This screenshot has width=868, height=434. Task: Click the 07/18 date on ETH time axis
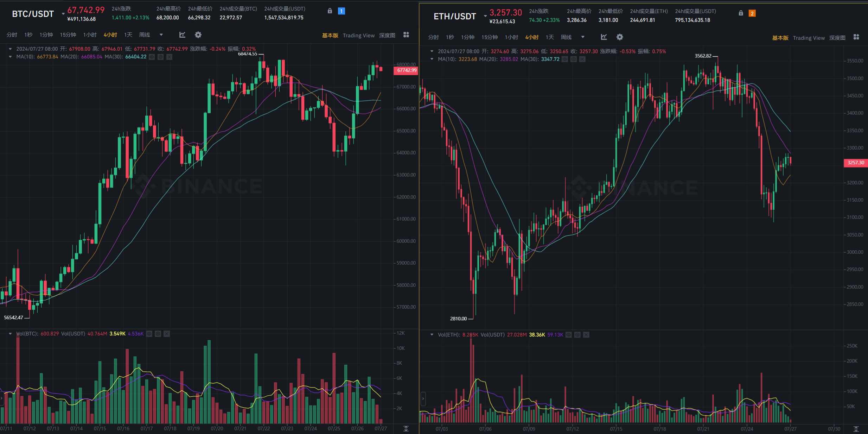click(660, 429)
